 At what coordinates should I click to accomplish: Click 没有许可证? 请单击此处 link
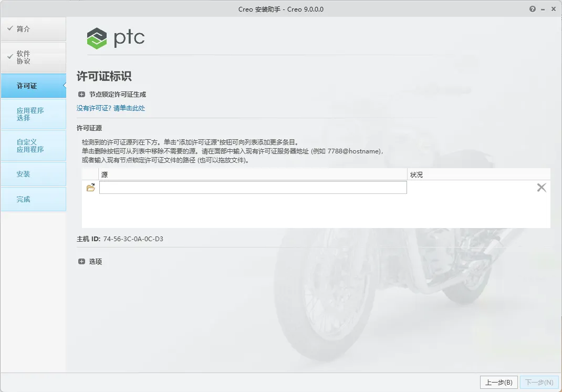click(111, 108)
